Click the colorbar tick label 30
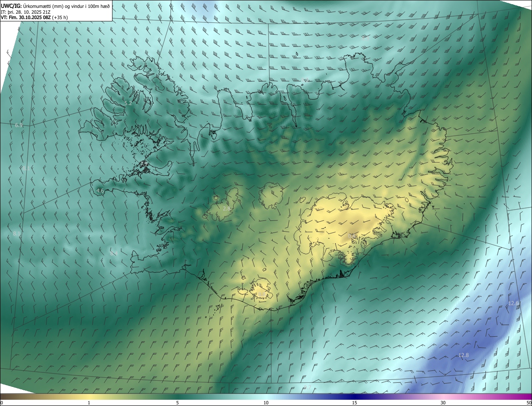The image size is (532, 406). click(x=443, y=403)
